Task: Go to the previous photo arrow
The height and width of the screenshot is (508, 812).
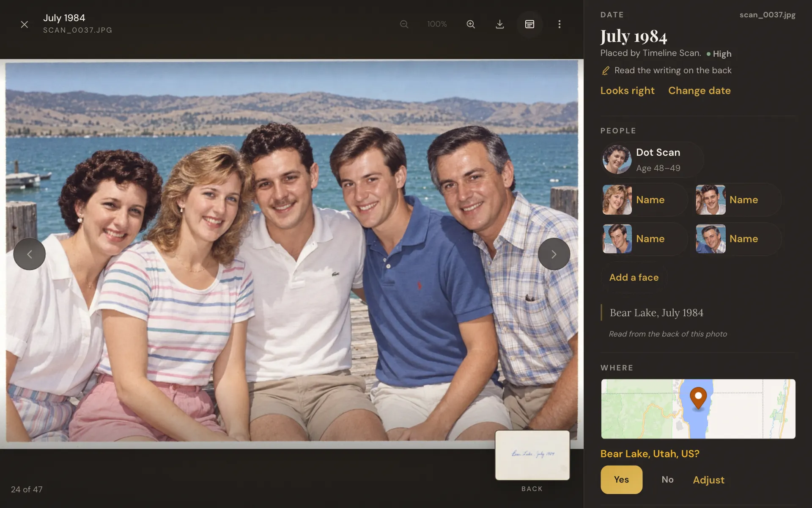Action: [x=29, y=254]
